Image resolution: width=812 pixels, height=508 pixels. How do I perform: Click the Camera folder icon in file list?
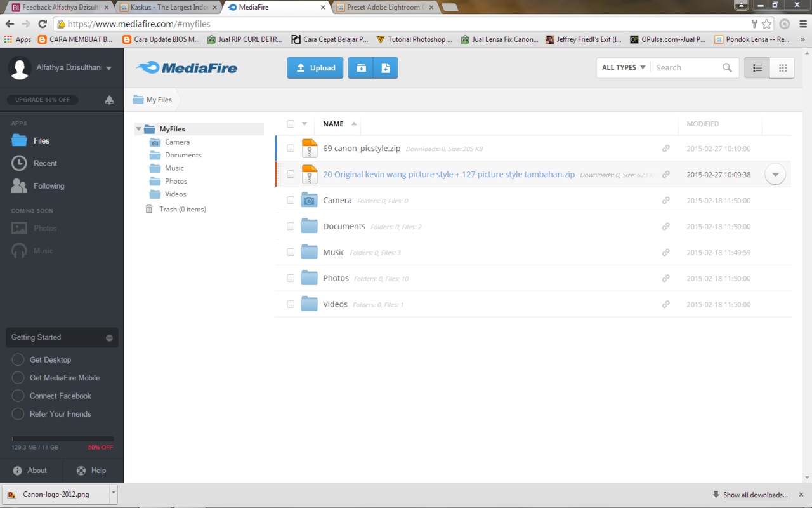(309, 200)
